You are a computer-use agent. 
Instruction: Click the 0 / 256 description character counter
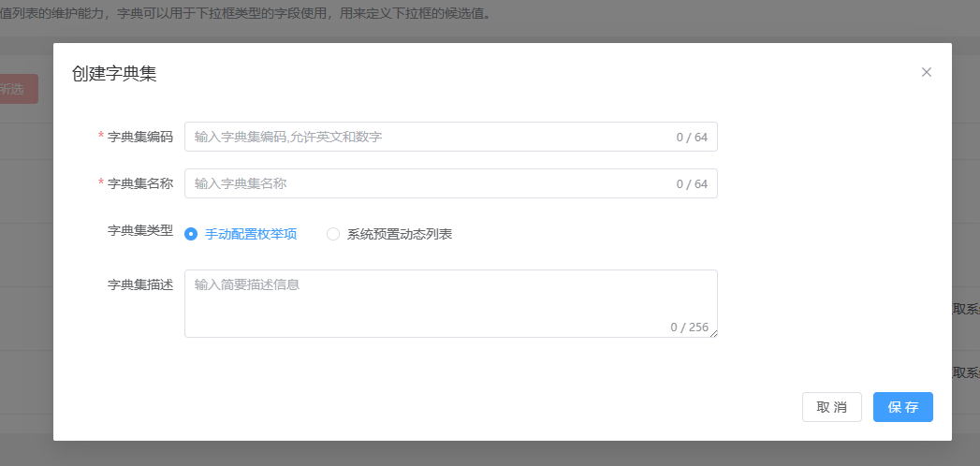[x=689, y=327]
